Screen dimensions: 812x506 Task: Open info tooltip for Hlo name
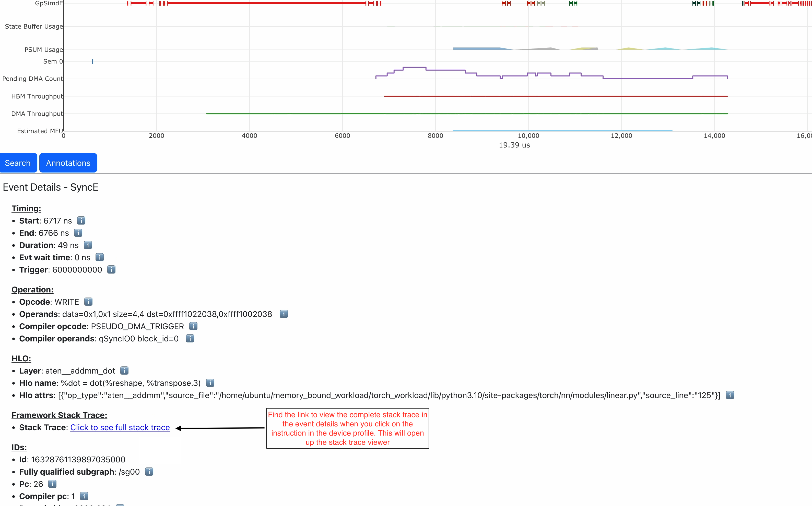click(x=210, y=383)
